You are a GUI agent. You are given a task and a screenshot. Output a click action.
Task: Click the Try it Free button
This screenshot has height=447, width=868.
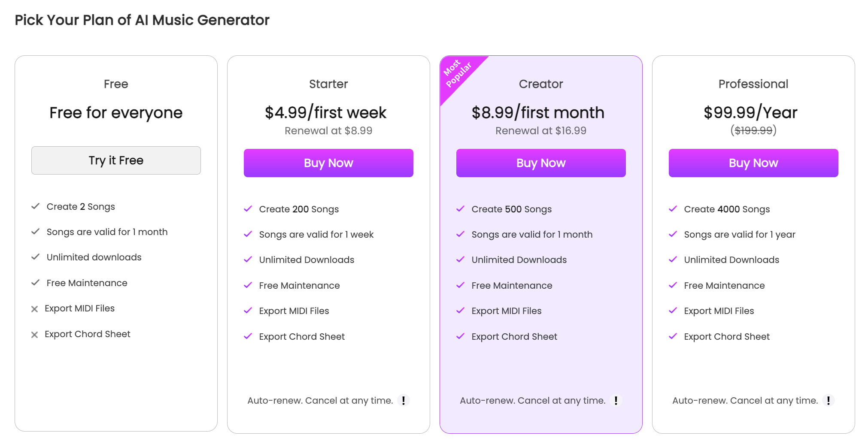[116, 160]
